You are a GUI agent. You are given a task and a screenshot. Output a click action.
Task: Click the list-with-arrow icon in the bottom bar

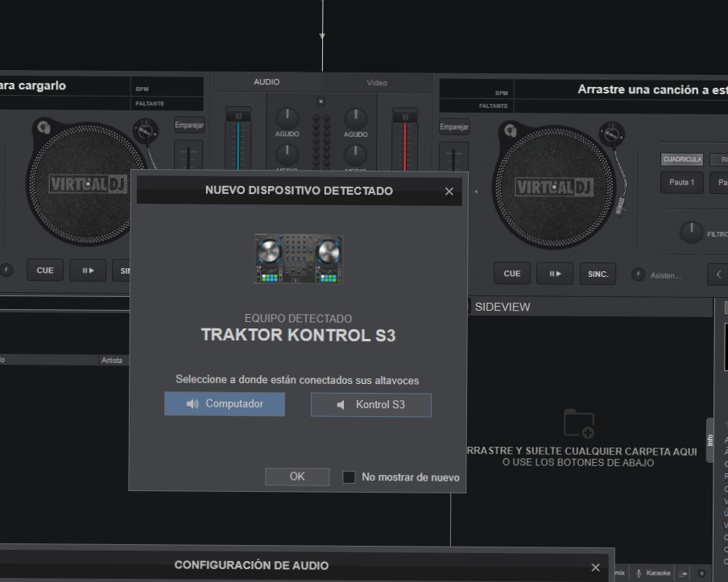(x=683, y=574)
